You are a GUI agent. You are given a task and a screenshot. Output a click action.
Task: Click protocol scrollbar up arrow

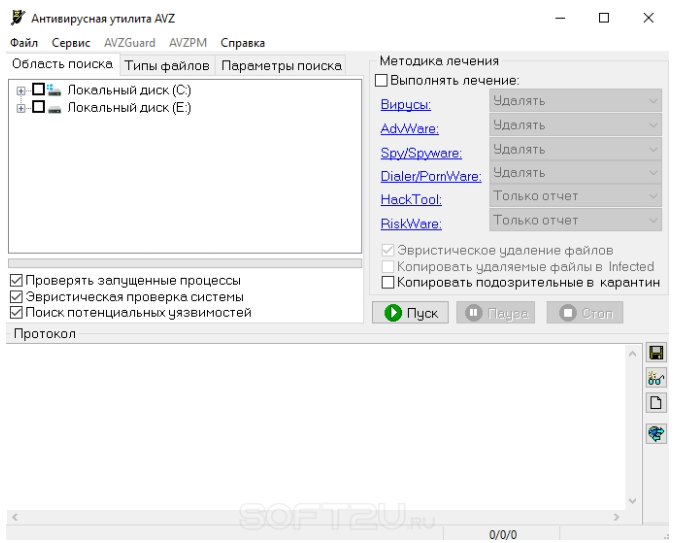point(632,354)
